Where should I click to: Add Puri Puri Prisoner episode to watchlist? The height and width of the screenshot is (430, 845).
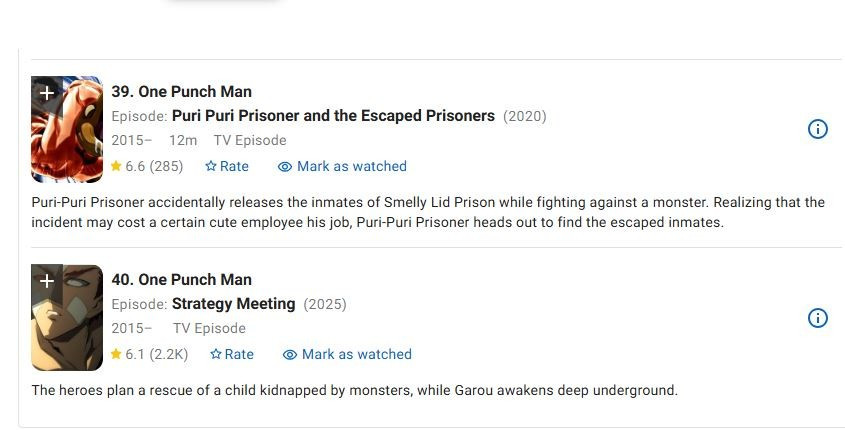point(46,92)
